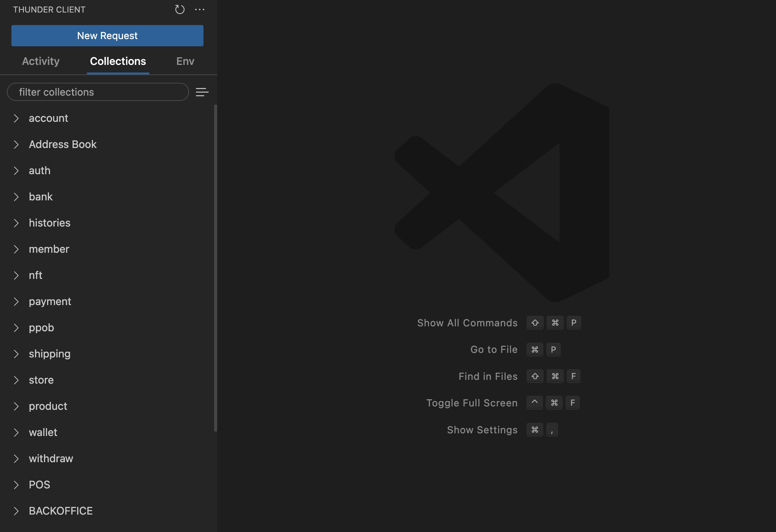Select the payment collection
Screen dimensions: 776x532
[x=50, y=302]
